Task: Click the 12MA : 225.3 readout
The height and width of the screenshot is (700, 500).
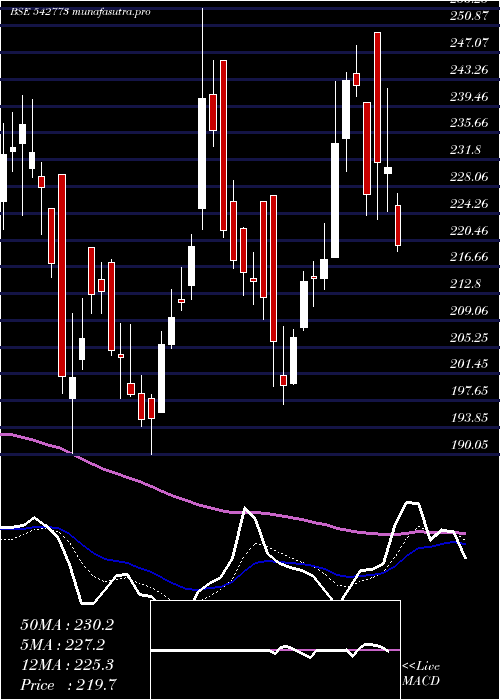Action: pyautogui.click(x=67, y=665)
